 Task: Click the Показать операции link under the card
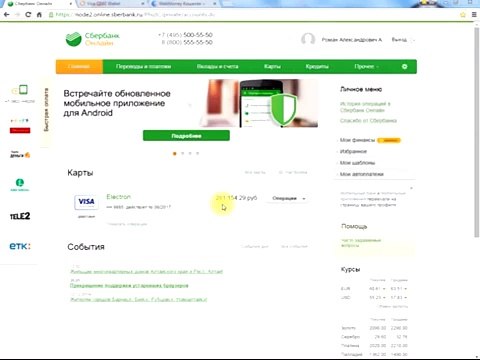point(127,224)
